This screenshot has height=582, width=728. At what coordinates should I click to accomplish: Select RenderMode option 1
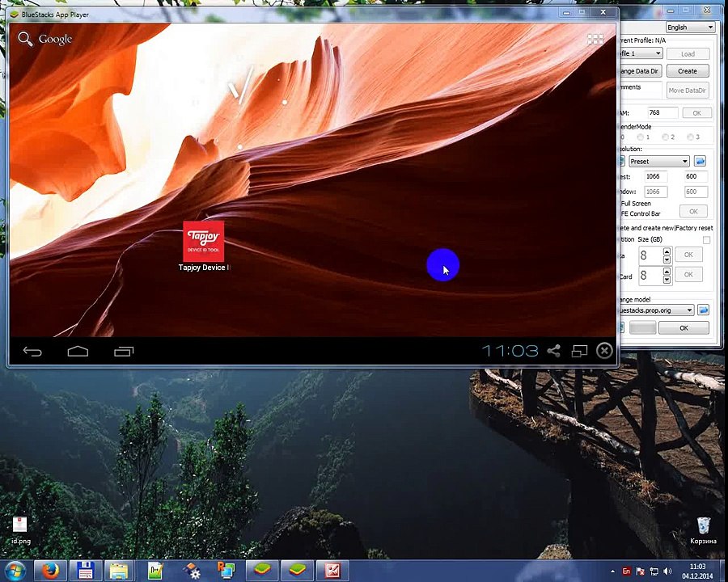point(641,137)
